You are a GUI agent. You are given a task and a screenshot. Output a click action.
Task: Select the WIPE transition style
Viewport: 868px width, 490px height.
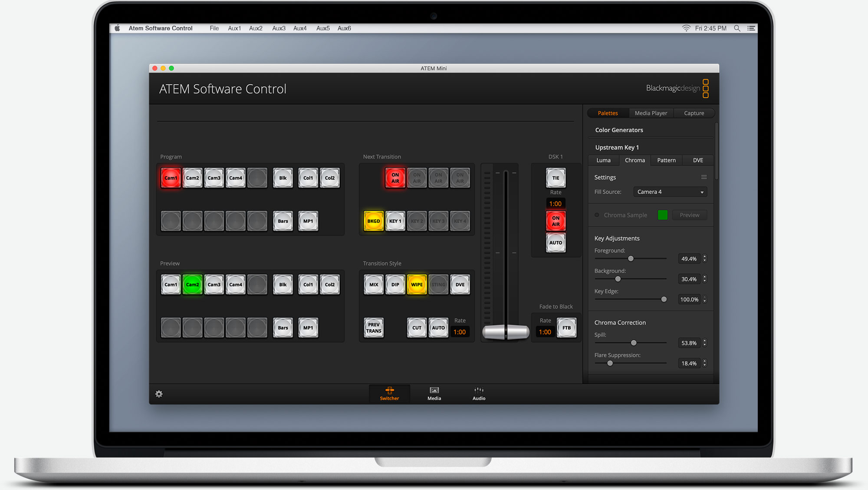coord(416,284)
